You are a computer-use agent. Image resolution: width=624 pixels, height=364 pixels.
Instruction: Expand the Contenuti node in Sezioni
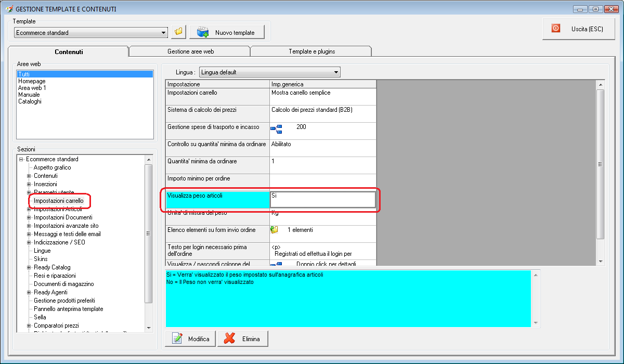[29, 176]
